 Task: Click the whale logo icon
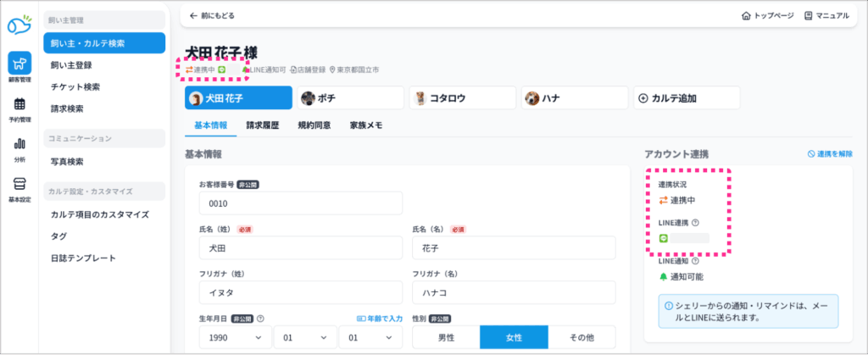[19, 25]
